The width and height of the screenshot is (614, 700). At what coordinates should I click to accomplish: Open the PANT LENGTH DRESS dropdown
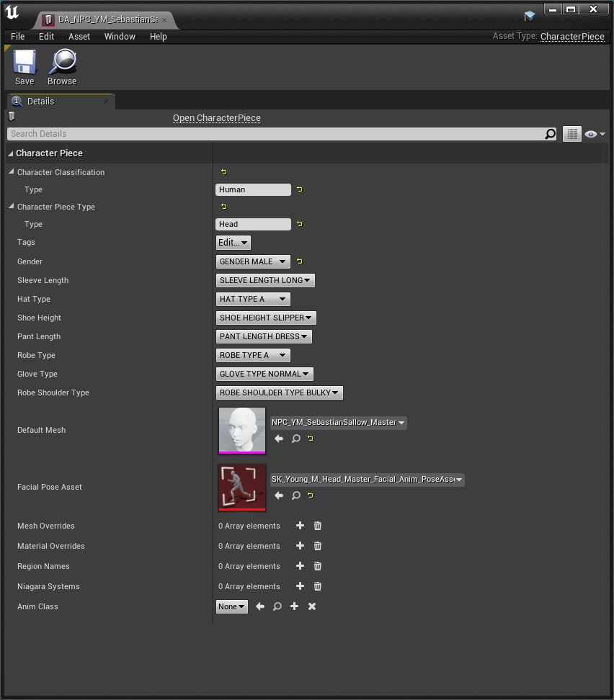tap(264, 336)
